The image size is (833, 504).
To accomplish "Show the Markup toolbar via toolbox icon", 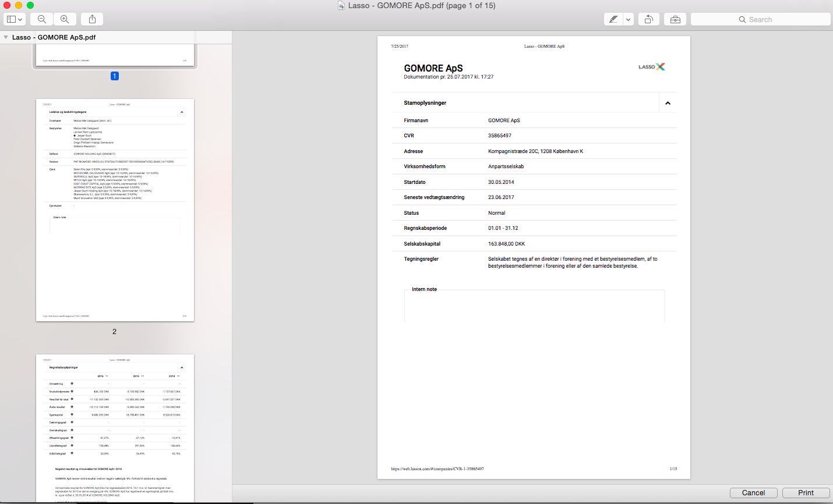I will pyautogui.click(x=675, y=19).
